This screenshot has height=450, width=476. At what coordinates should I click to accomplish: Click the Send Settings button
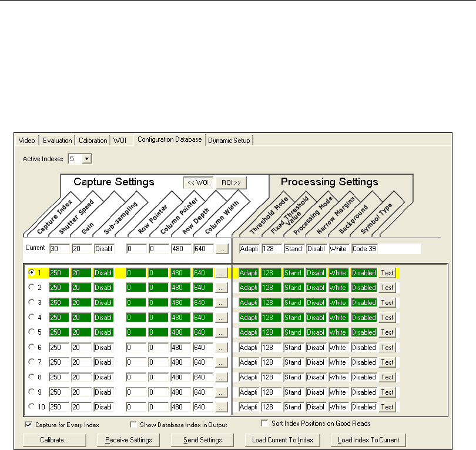(x=203, y=440)
